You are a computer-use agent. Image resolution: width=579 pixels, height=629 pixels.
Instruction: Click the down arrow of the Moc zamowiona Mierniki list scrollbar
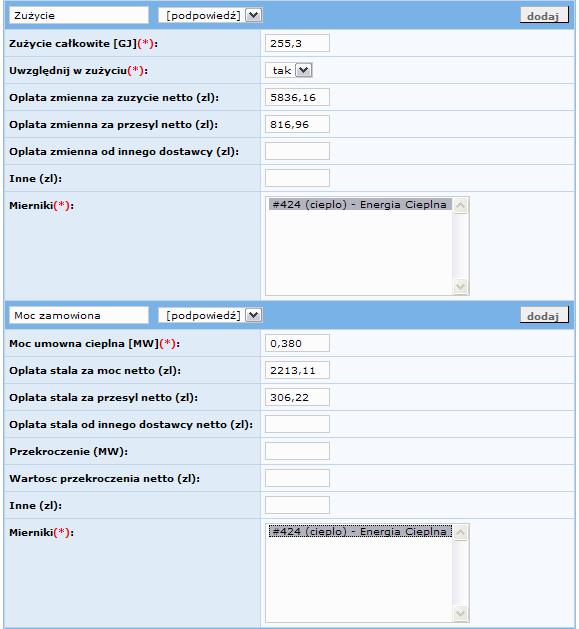tap(461, 613)
